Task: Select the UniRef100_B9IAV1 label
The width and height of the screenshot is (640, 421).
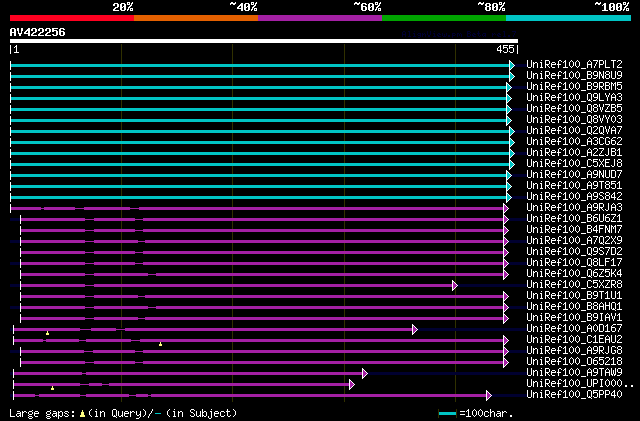Action: point(574,318)
